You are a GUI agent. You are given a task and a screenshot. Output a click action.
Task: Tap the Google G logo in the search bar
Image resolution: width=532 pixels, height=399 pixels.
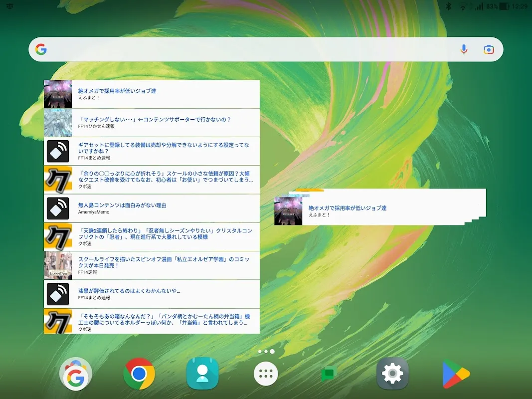42,49
